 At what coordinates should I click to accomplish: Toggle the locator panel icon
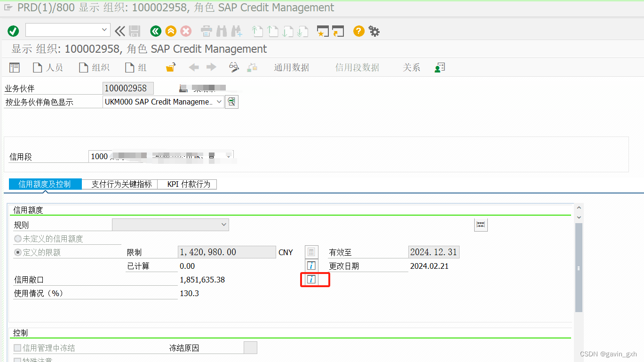point(15,67)
